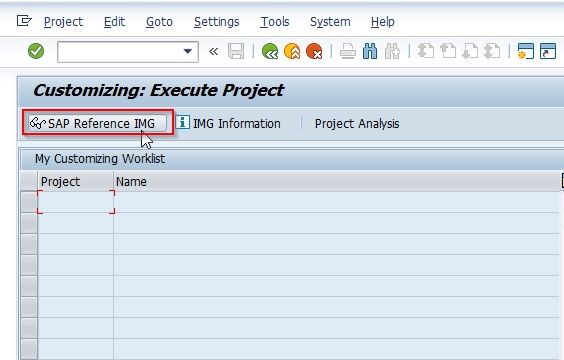Click the first Project cell in worklist
The image size is (564, 360).
point(76,202)
